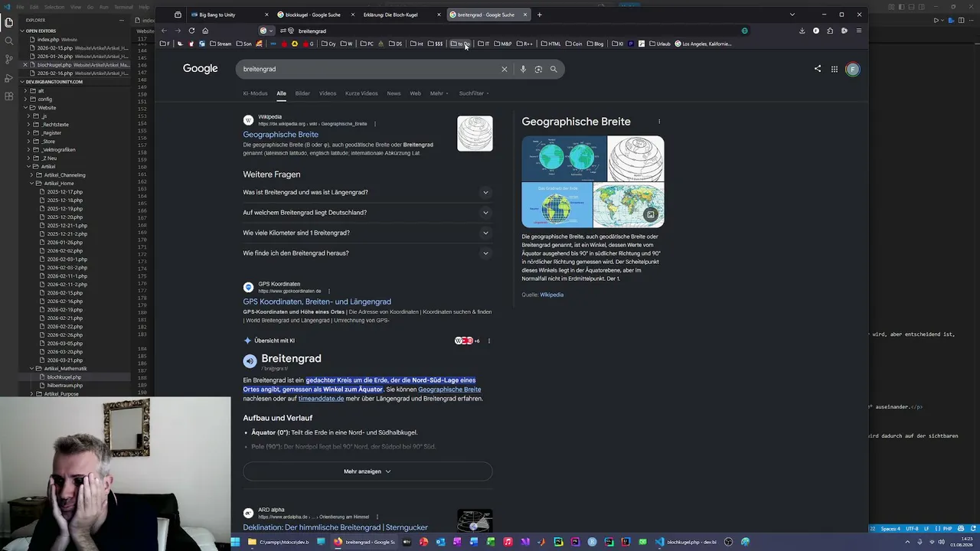Open the world map image in knowledge panel

629,204
